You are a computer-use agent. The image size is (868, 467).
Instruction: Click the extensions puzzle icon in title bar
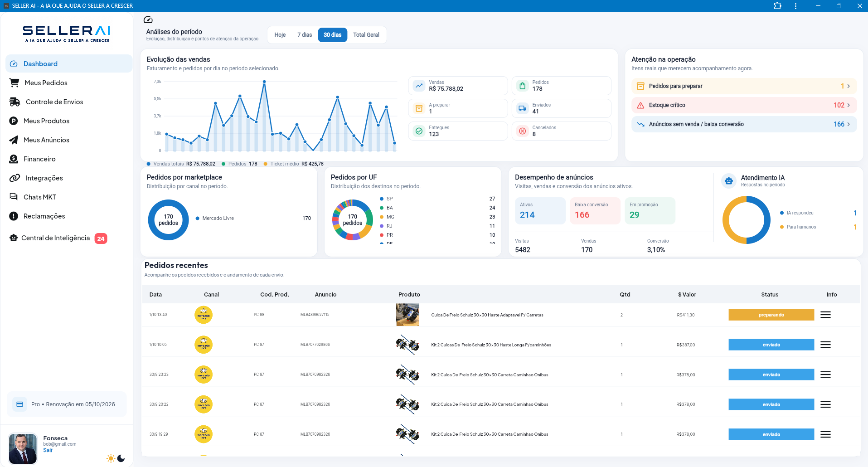(x=777, y=6)
